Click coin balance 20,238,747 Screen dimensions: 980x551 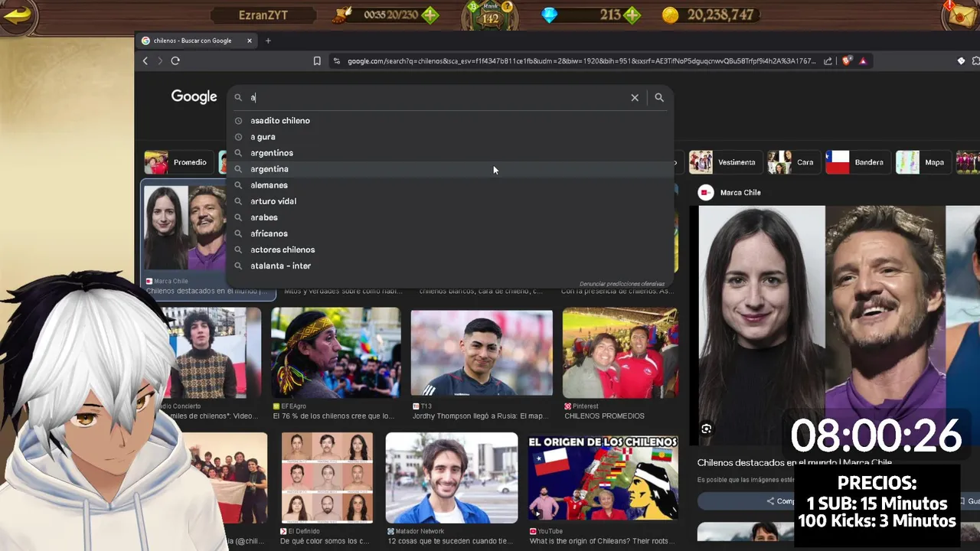[720, 15]
